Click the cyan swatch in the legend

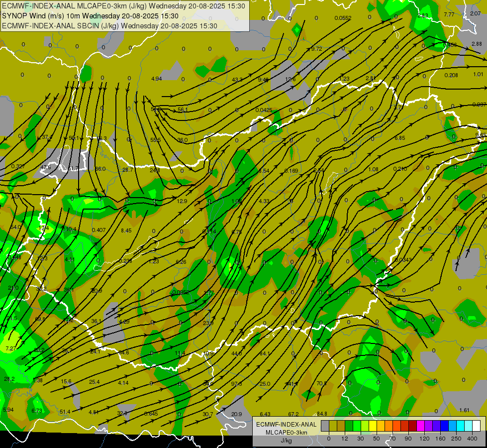click(461, 426)
